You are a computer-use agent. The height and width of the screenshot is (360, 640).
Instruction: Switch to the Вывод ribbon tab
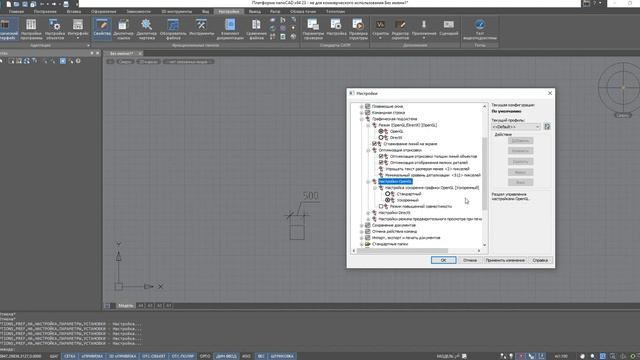(255, 11)
